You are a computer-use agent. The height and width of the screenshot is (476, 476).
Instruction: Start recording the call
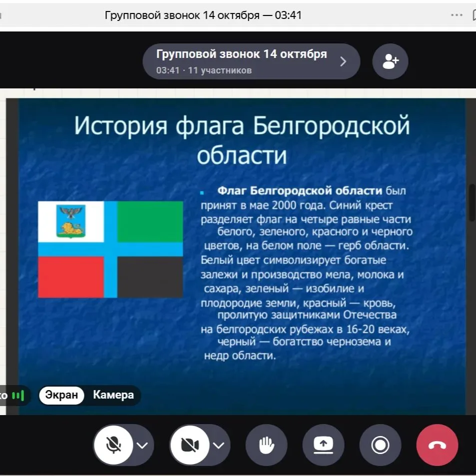(x=381, y=445)
